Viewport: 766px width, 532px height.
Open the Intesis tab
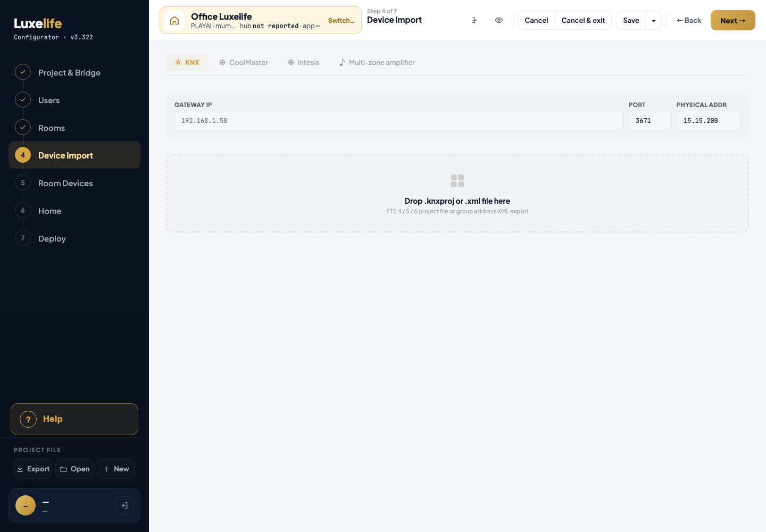pyautogui.click(x=303, y=62)
